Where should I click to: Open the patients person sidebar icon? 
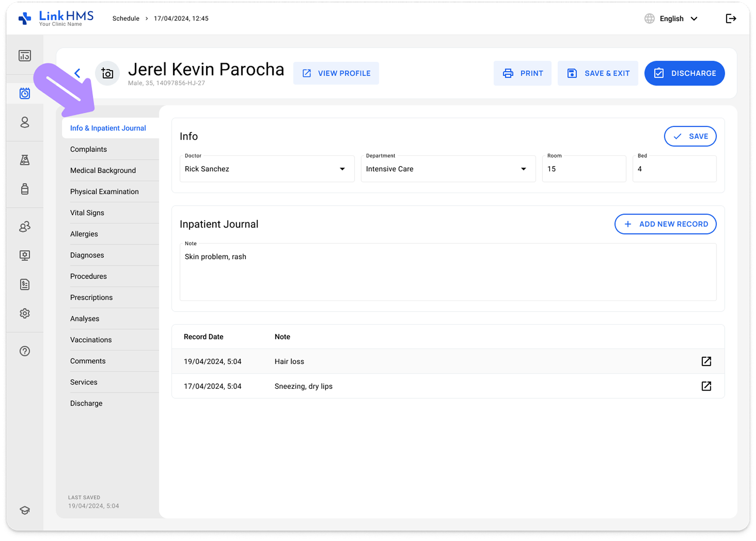tap(25, 122)
